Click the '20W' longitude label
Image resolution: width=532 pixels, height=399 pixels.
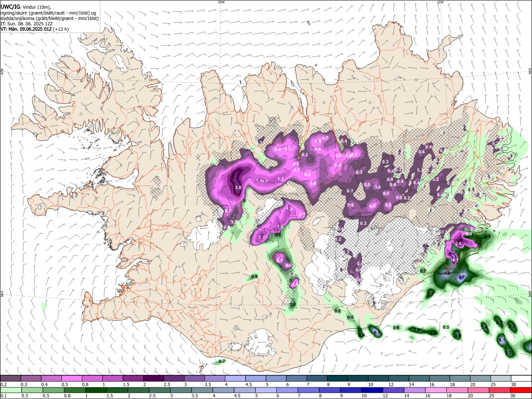221,2
